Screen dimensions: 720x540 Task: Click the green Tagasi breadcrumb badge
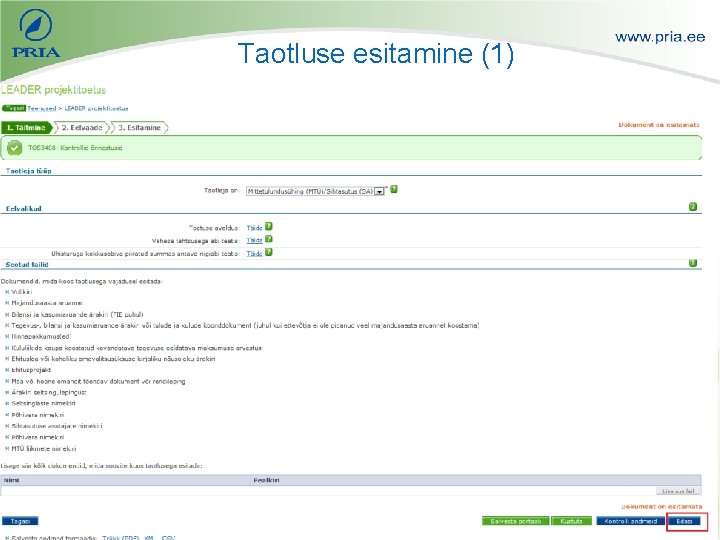click(14, 108)
